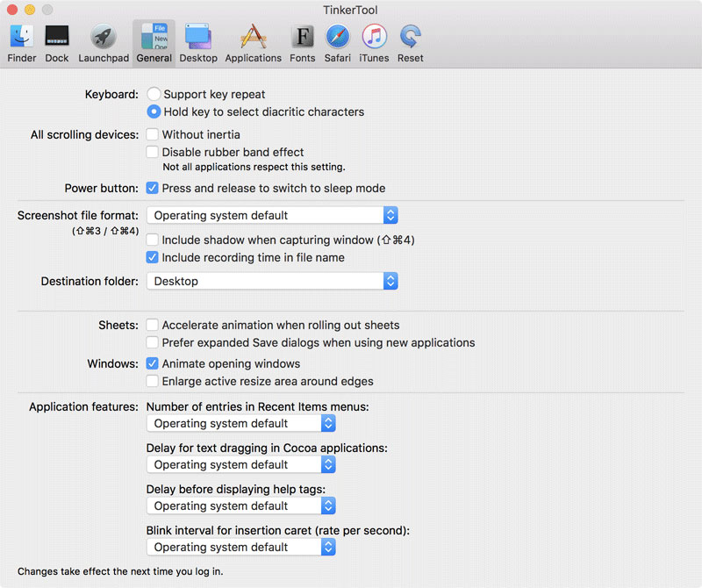This screenshot has width=702, height=588.
Task: Click the "Windows:" section label
Action: (x=113, y=363)
